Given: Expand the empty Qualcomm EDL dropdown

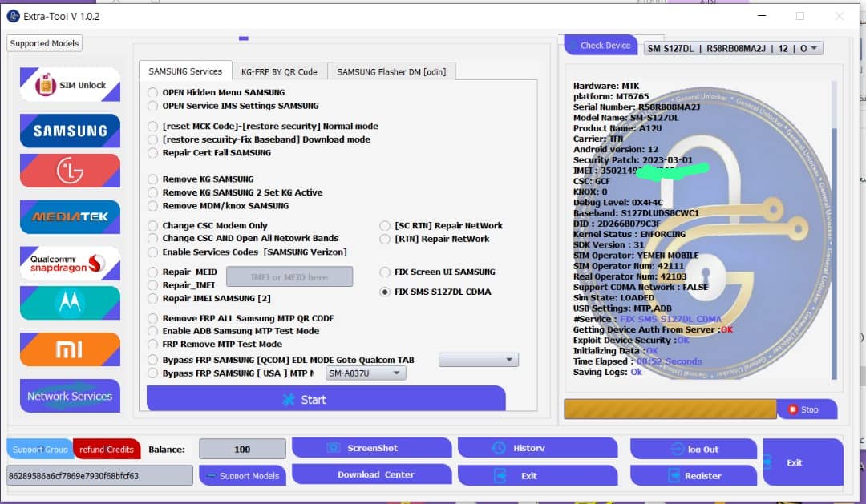Looking at the screenshot, I should [479, 360].
